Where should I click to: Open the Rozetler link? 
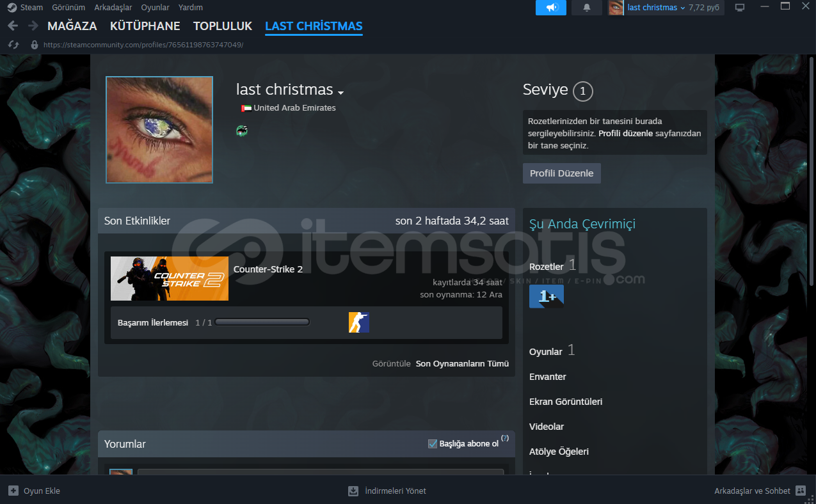click(x=547, y=267)
